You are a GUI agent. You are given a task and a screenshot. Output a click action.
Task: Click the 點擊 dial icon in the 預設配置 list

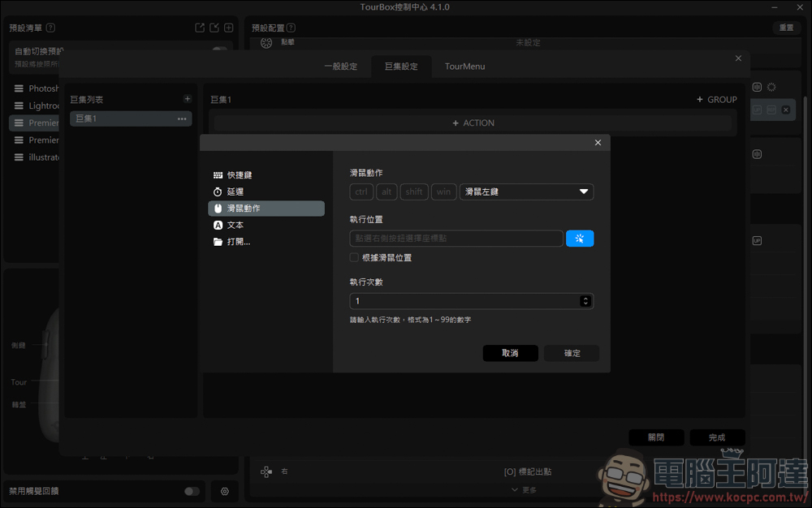point(266,43)
